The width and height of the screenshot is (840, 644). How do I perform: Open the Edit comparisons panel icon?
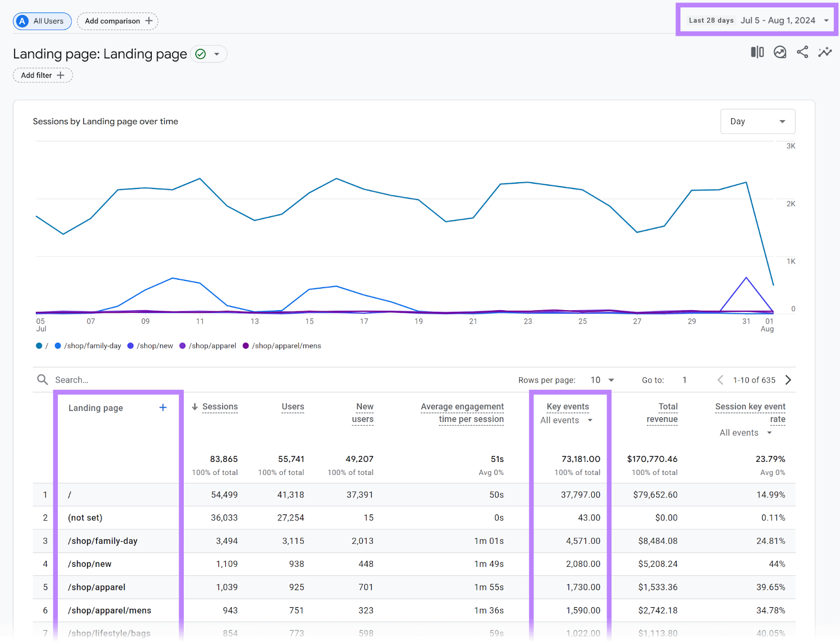pos(757,52)
